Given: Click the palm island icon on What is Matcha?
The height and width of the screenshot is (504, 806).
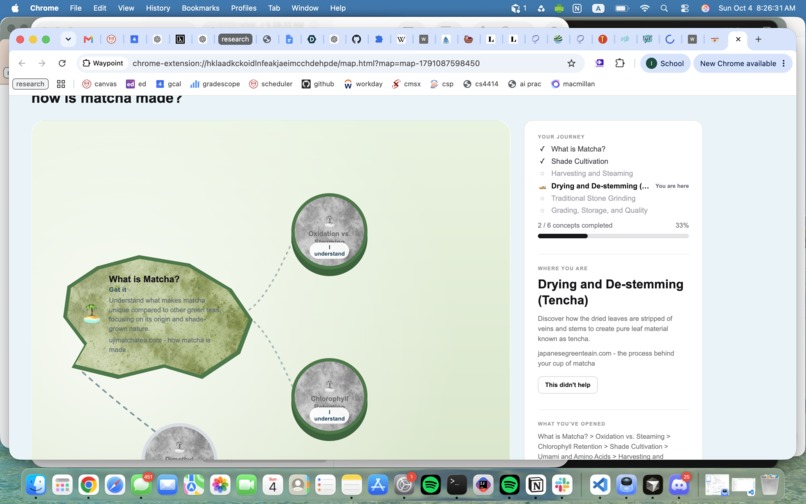Looking at the screenshot, I should 91,313.
